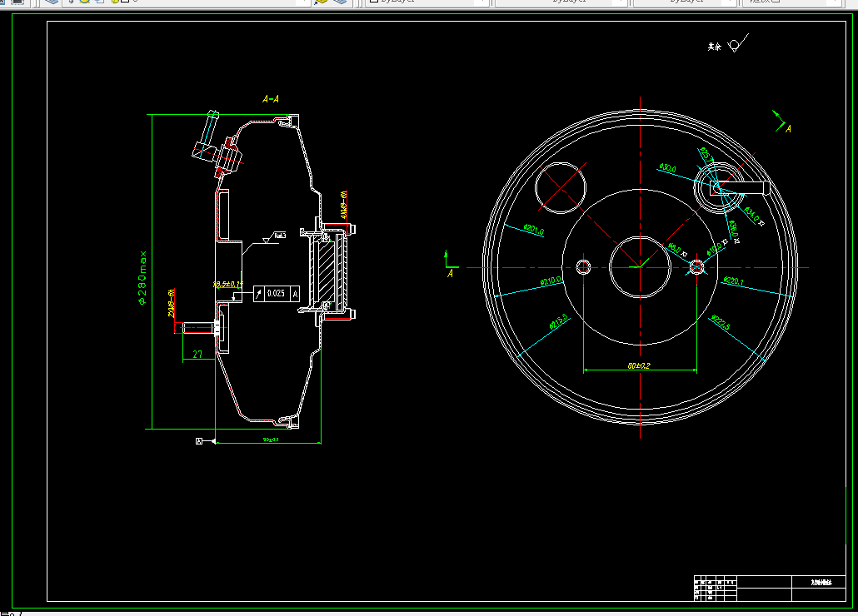
Task: Click the title block in bottom-right corner
Action: (x=771, y=589)
